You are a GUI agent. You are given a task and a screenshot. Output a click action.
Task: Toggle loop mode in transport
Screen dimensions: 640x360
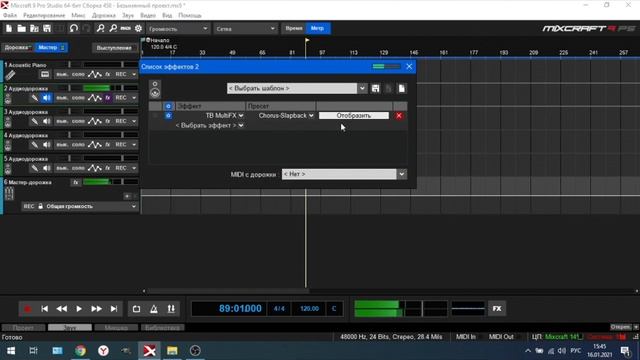136,309
